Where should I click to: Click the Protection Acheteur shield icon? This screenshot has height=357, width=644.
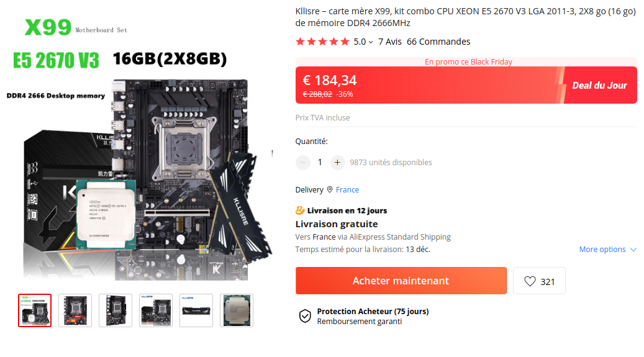pos(305,316)
